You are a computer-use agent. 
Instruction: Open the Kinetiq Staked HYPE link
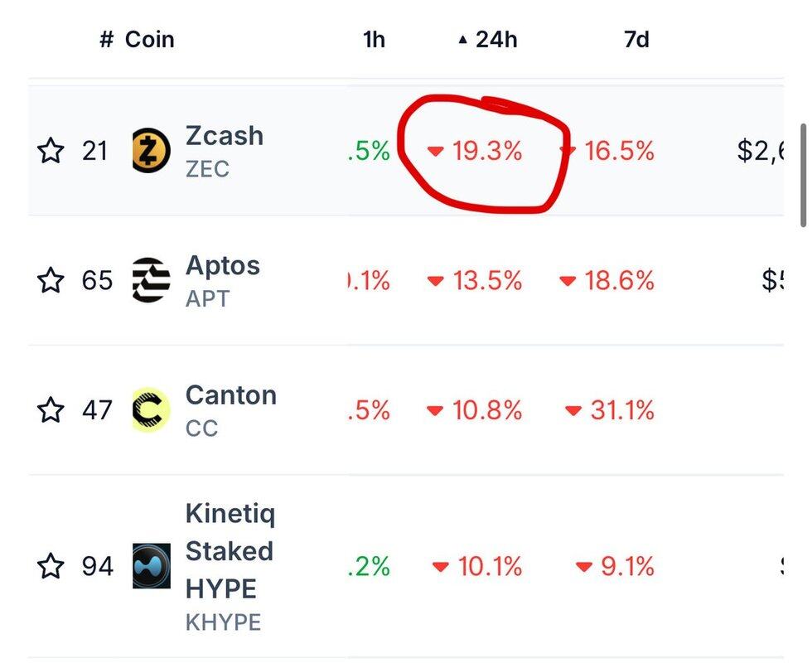click(x=230, y=551)
